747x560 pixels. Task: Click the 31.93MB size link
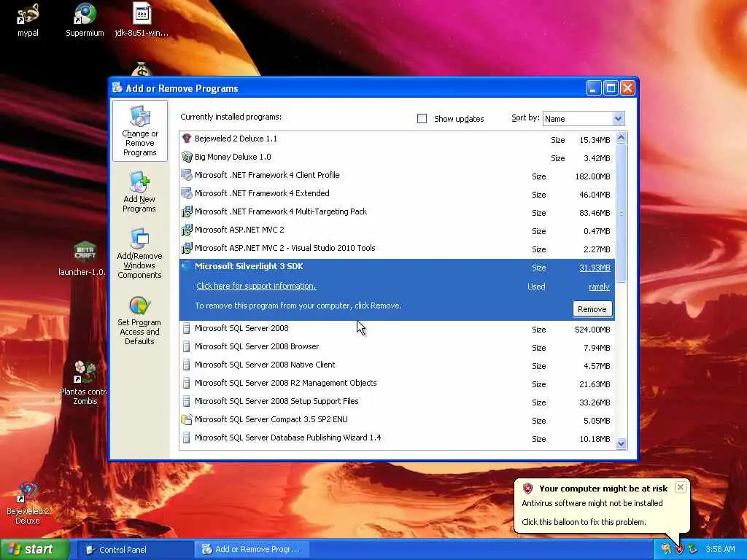coord(595,268)
